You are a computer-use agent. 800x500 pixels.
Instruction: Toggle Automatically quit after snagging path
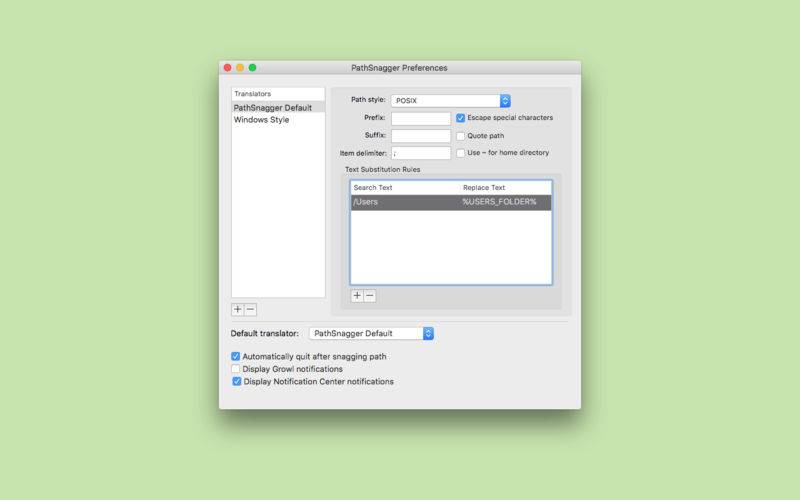click(x=235, y=356)
